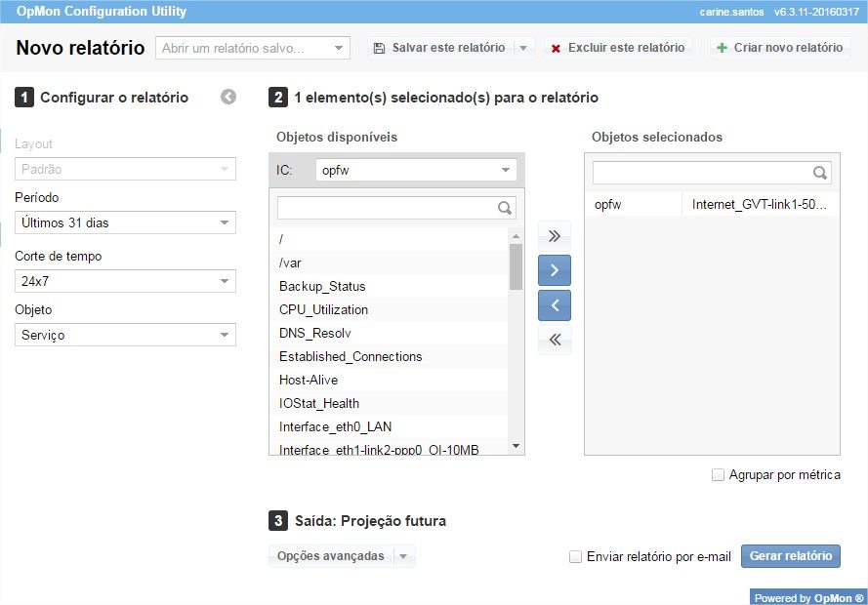Expand the Período dropdown
Screen dimensions: 868x605
(x=125, y=222)
